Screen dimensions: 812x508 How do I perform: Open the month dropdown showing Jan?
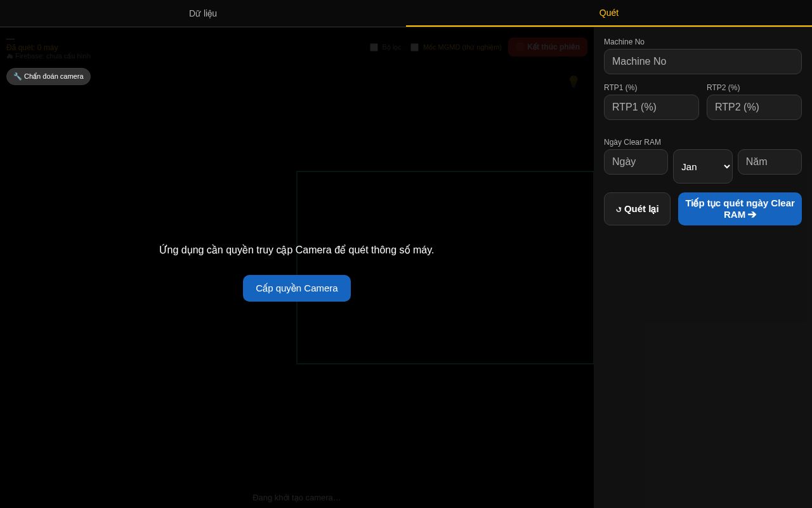pos(703,166)
